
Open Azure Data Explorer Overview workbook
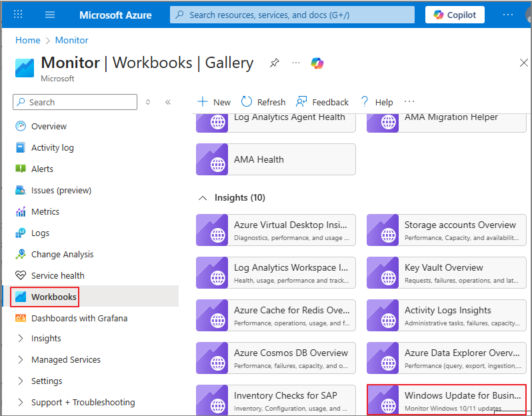coord(447,358)
